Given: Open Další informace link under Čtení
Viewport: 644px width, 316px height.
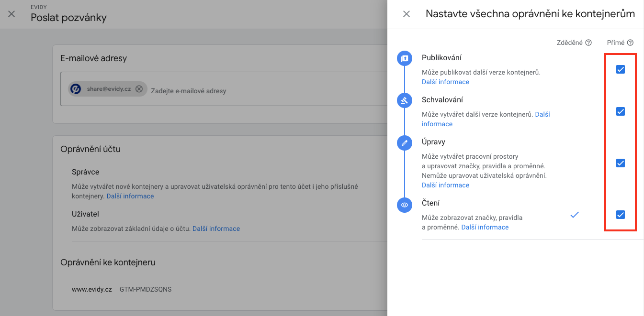Looking at the screenshot, I should click(x=485, y=227).
